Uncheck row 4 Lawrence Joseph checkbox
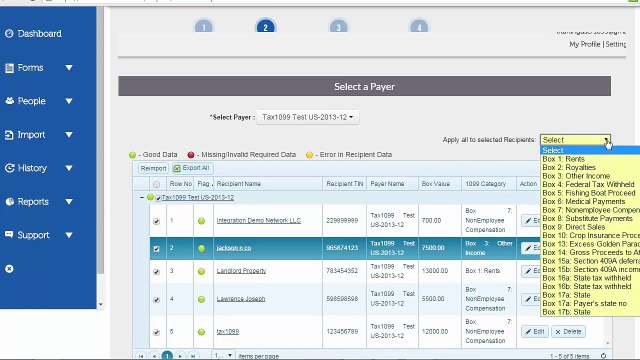The width and height of the screenshot is (640, 360). click(x=156, y=300)
